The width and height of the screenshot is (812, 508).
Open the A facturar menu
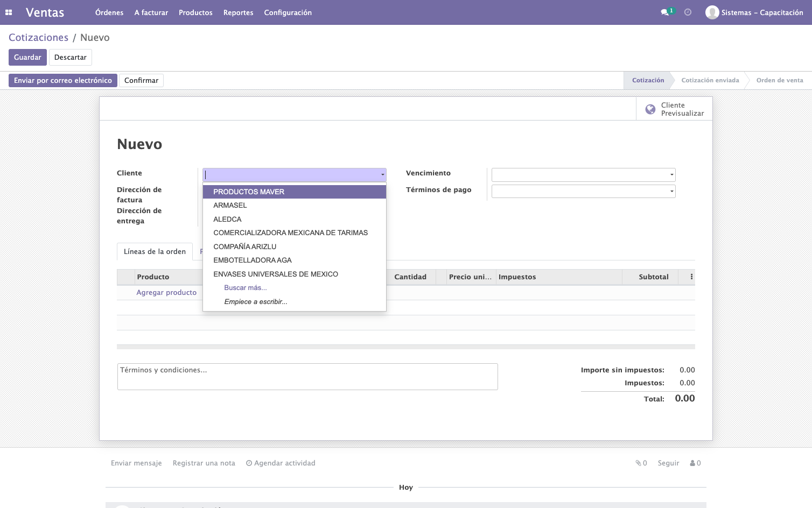pyautogui.click(x=151, y=12)
